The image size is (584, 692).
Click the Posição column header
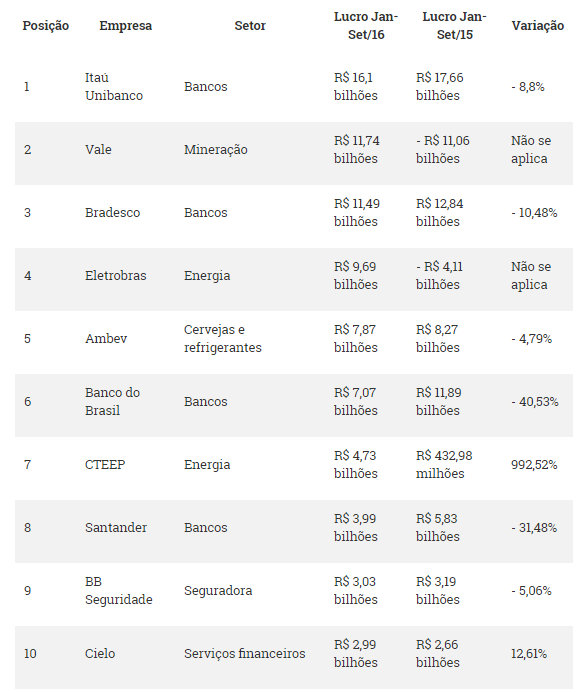(x=45, y=26)
